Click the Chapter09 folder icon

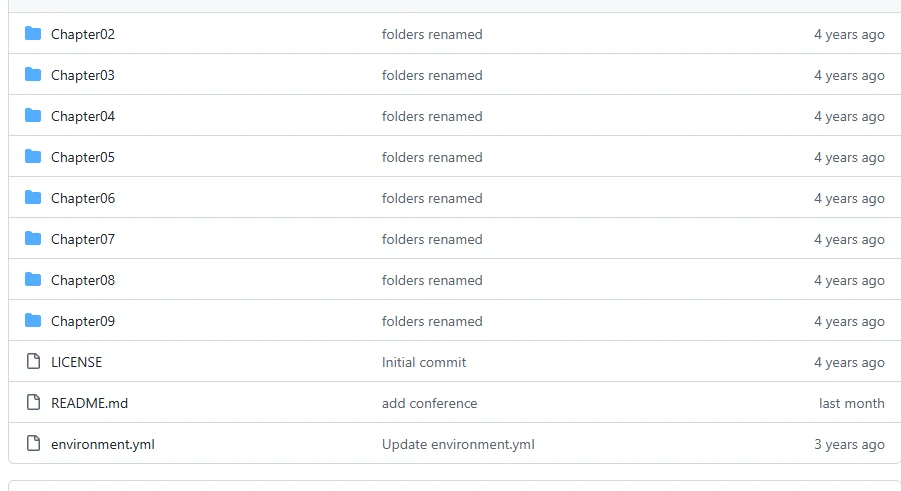tap(33, 321)
